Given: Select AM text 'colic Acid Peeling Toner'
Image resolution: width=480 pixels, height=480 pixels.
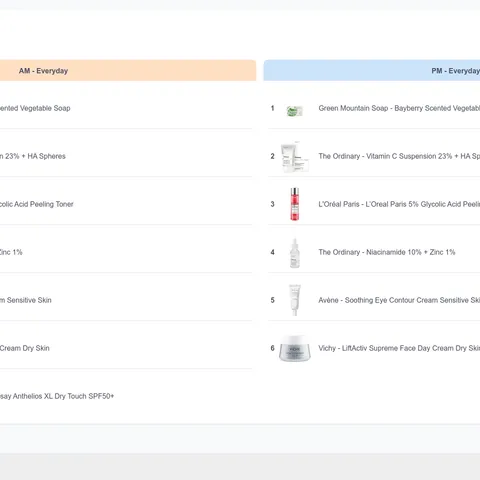Looking at the screenshot, I should point(37,204).
